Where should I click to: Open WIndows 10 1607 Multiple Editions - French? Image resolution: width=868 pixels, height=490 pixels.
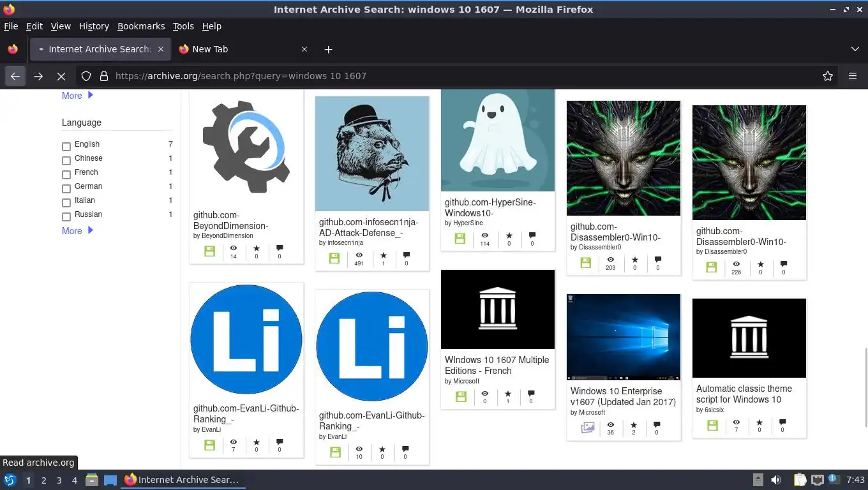click(x=497, y=365)
